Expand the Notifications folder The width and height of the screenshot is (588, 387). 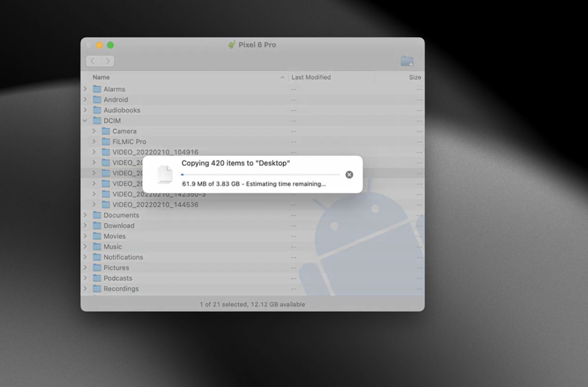85,257
